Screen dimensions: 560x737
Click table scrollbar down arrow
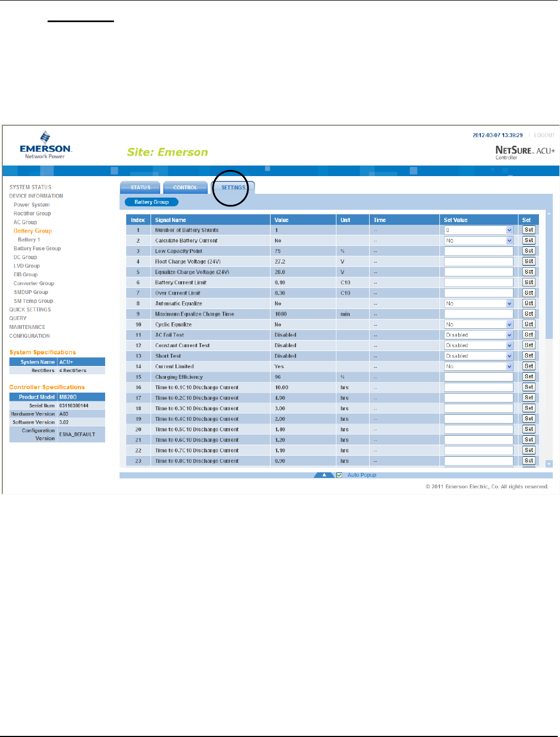click(549, 464)
